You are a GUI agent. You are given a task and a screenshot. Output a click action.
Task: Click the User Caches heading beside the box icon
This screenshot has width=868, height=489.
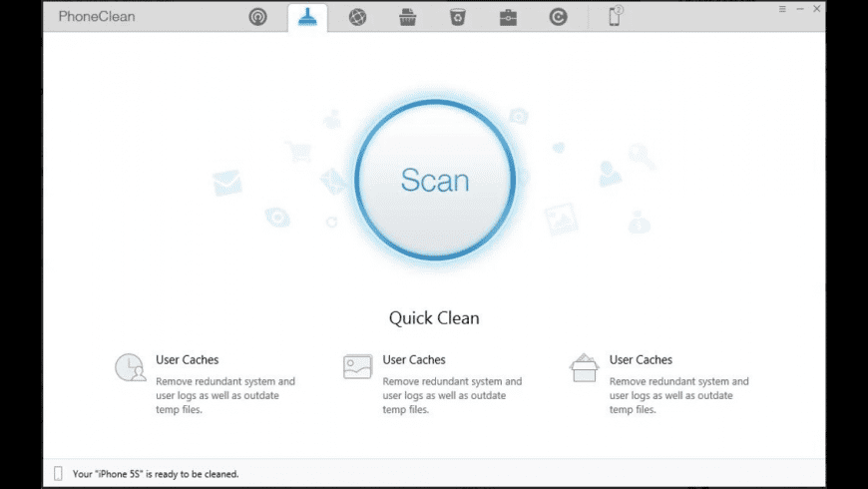point(642,359)
